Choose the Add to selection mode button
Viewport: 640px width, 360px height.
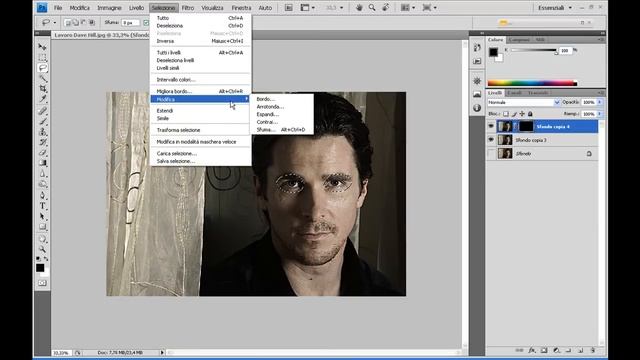click(76, 23)
